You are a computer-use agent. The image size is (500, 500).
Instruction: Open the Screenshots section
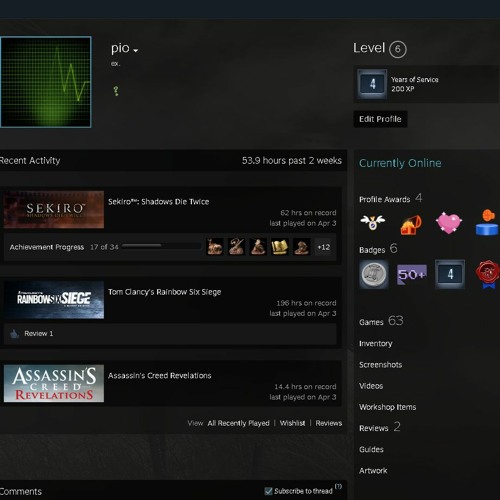point(381,365)
